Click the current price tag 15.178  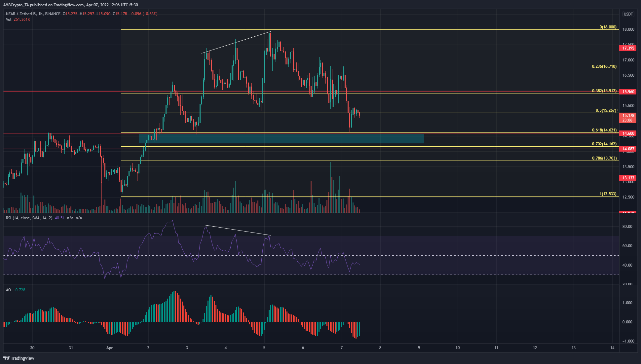point(628,116)
